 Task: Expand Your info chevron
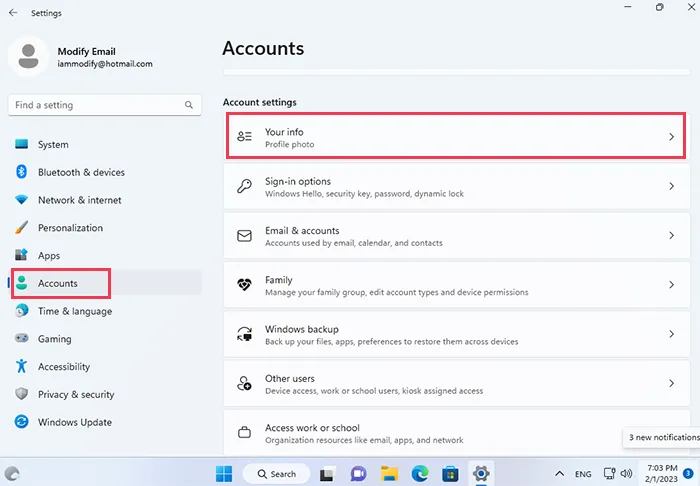pyautogui.click(x=671, y=137)
